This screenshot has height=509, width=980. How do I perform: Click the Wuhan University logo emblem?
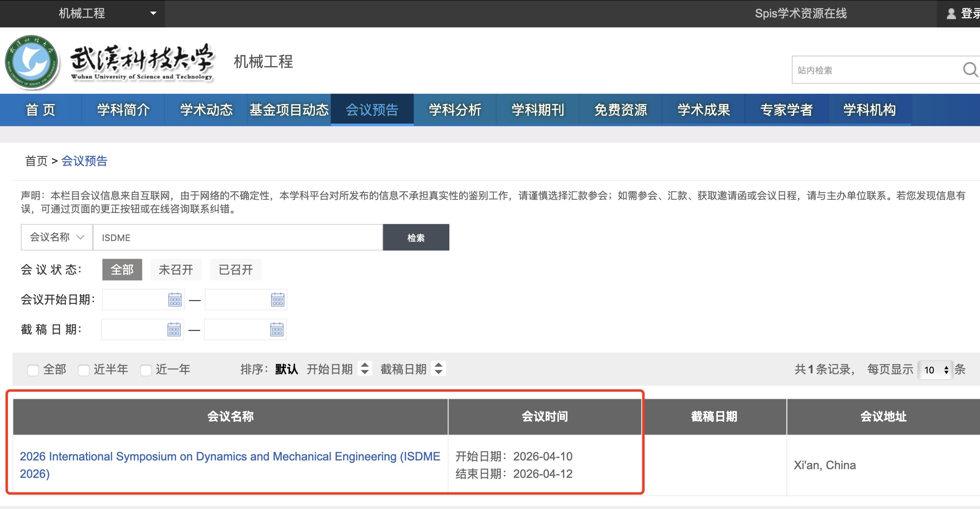[x=32, y=62]
